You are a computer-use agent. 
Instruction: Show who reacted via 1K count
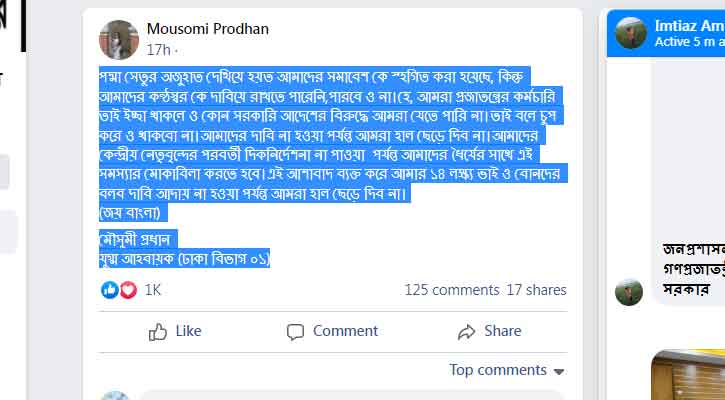coord(153,290)
